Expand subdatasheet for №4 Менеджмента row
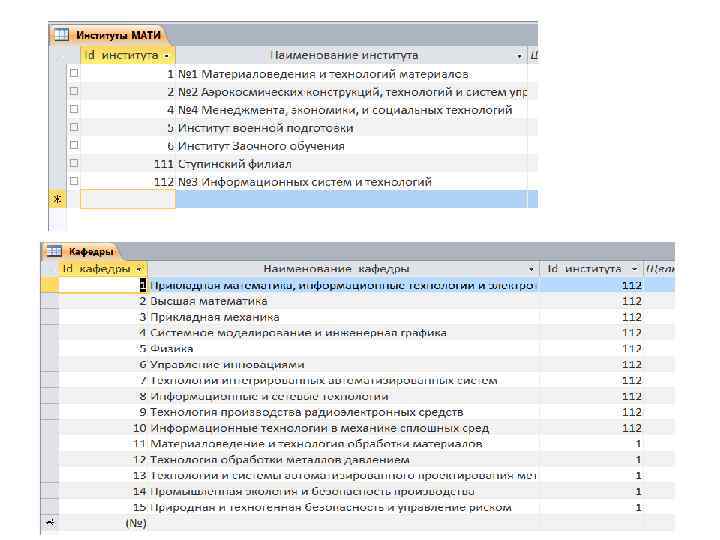The height and width of the screenshot is (540, 720). coord(74,109)
